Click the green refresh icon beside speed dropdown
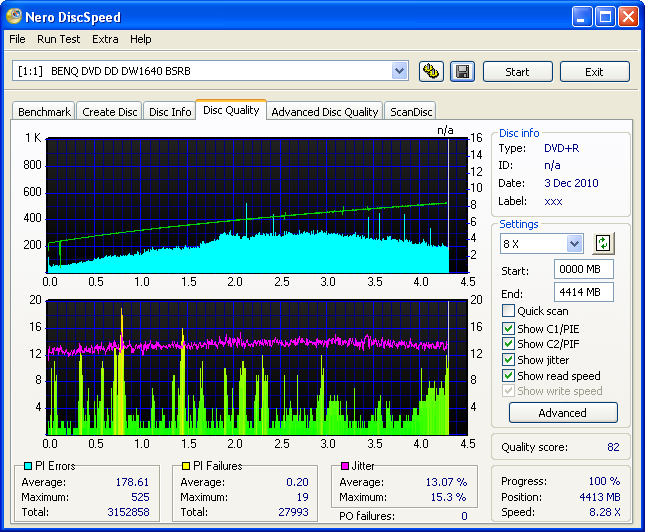The width and height of the screenshot is (645, 532). (603, 244)
